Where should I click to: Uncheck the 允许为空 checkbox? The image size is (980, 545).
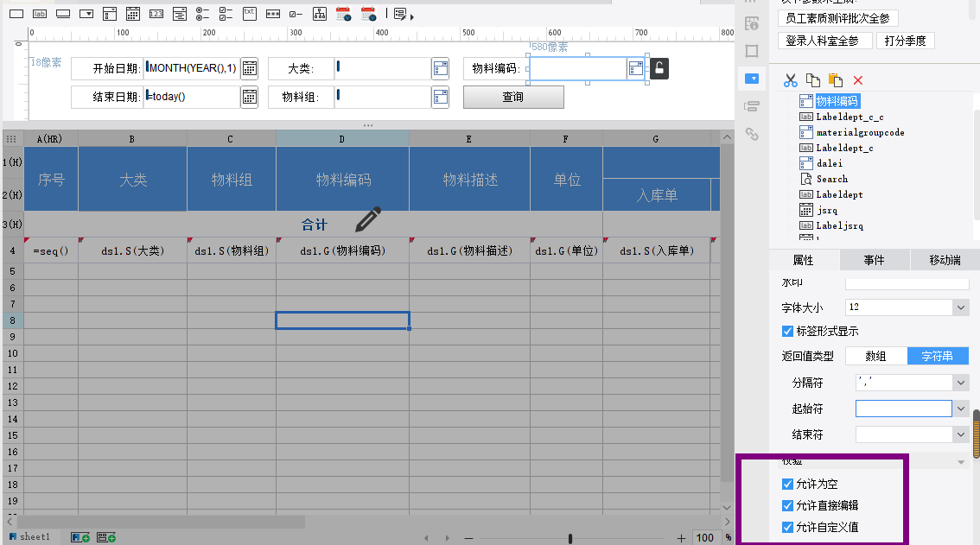click(x=787, y=485)
